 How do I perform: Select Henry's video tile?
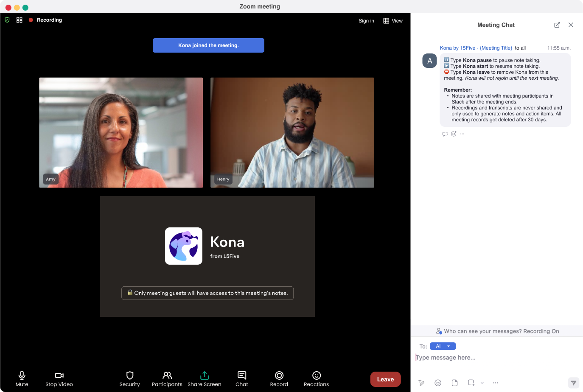click(292, 132)
